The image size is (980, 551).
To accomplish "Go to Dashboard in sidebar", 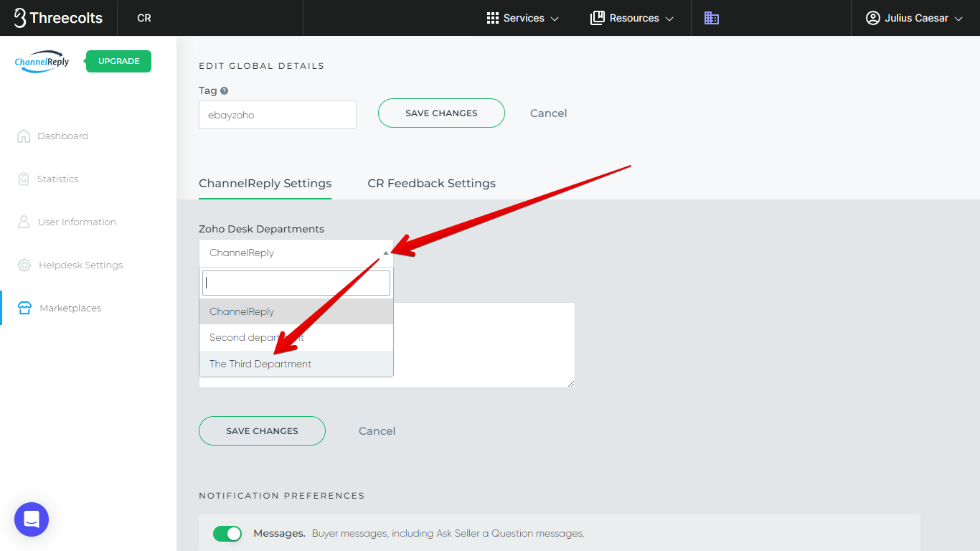I will coord(62,136).
